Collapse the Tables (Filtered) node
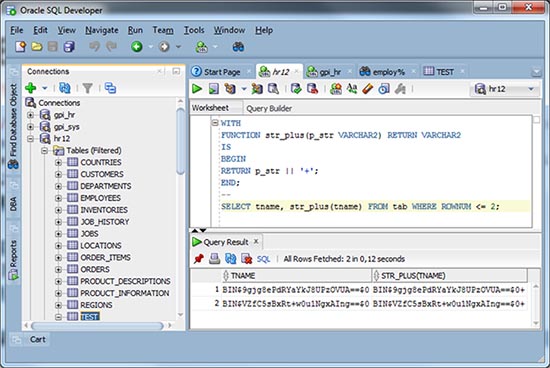 45,151
